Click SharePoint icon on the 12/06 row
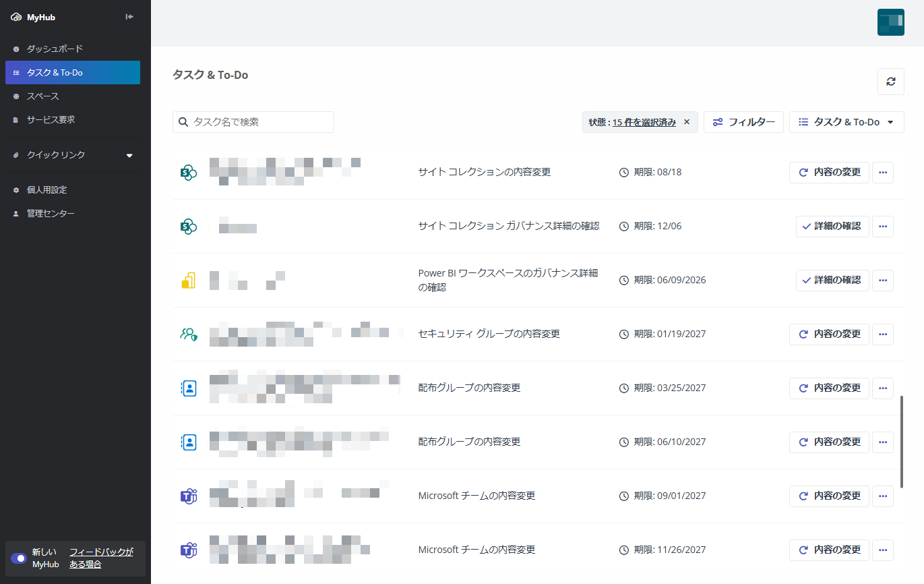The width and height of the screenshot is (924, 584). pos(188,227)
